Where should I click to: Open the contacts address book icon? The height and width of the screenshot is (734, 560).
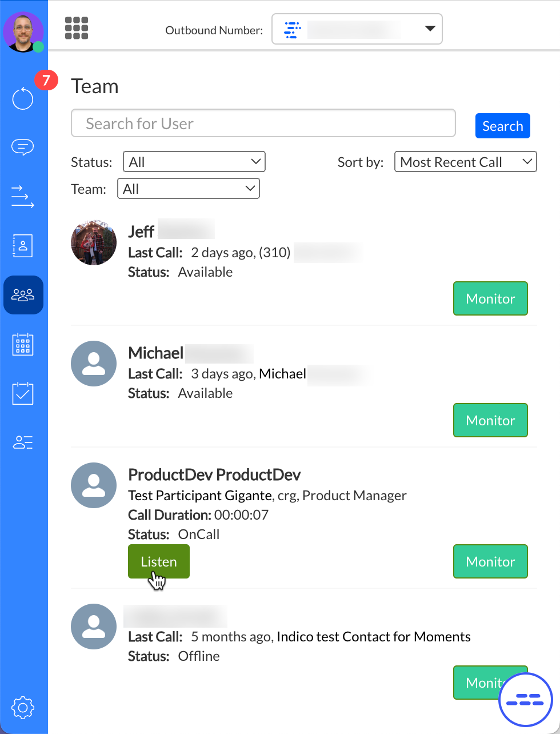pos(23,246)
